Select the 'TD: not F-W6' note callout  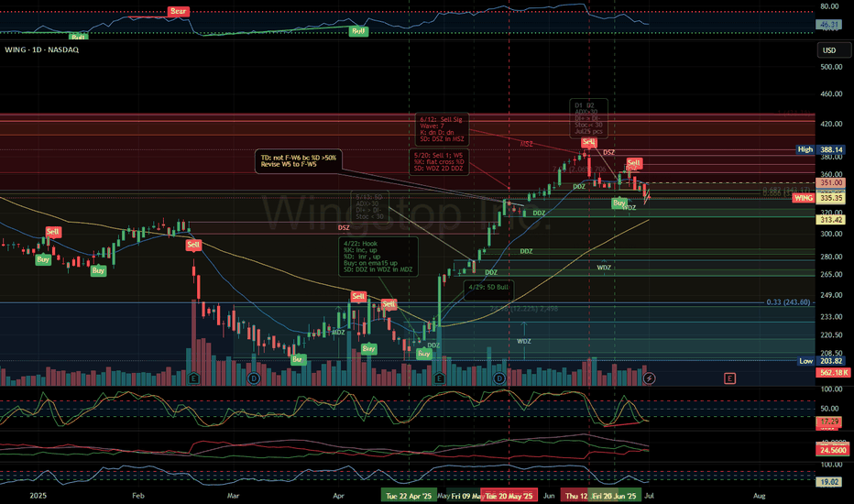pyautogui.click(x=299, y=161)
